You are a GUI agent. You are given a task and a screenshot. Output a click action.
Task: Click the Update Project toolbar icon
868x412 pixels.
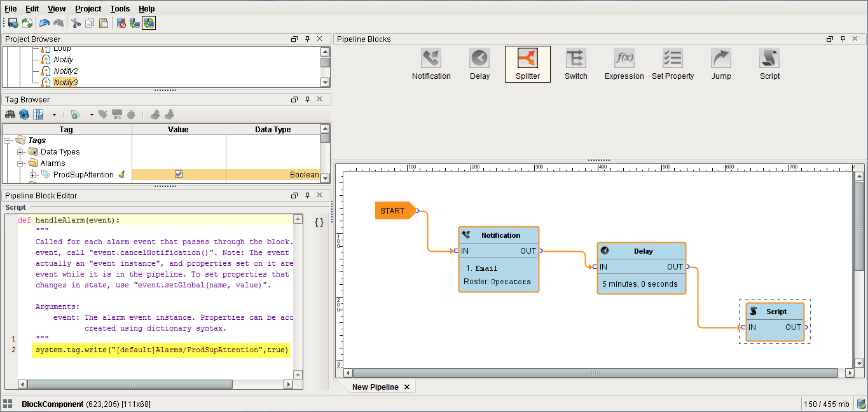coord(27,23)
